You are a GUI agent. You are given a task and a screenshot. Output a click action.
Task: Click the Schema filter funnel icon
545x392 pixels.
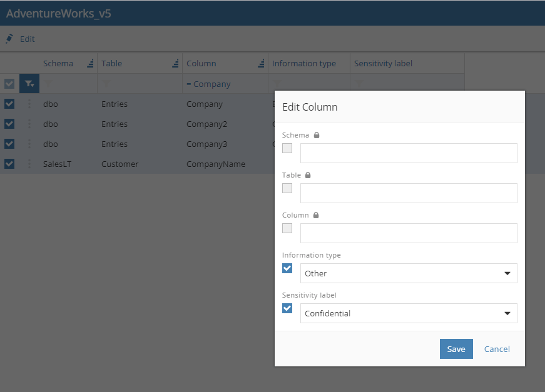48,84
